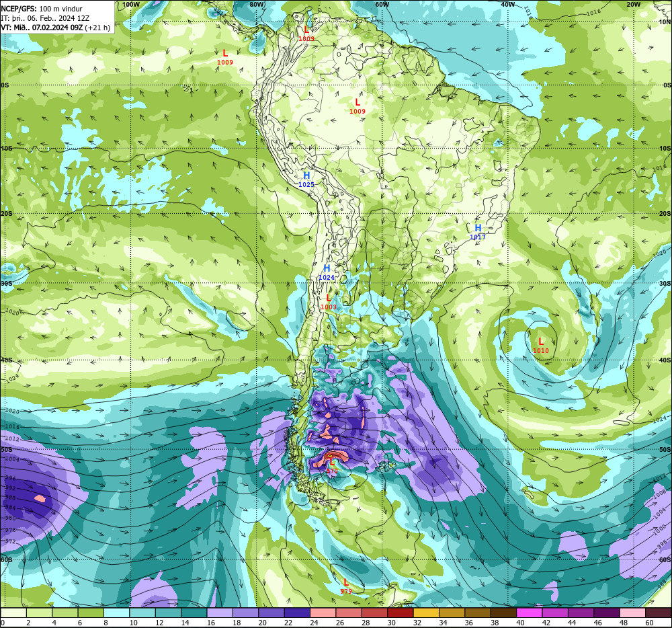Click the '(+21 h)' forecast offset text
The image size is (672, 628).
pos(97,28)
